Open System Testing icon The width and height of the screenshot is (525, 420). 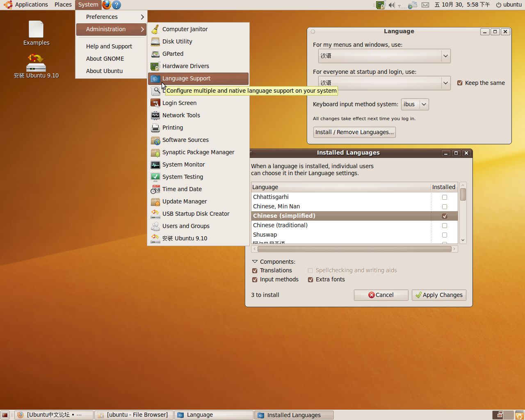click(x=155, y=177)
